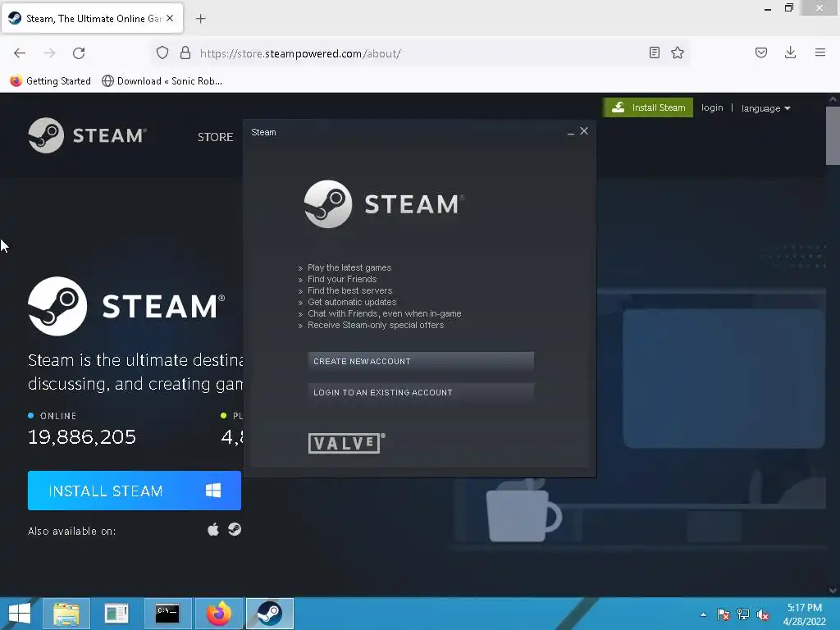The height and width of the screenshot is (630, 840).
Task: Show hidden system tray icons
Action: 703,614
